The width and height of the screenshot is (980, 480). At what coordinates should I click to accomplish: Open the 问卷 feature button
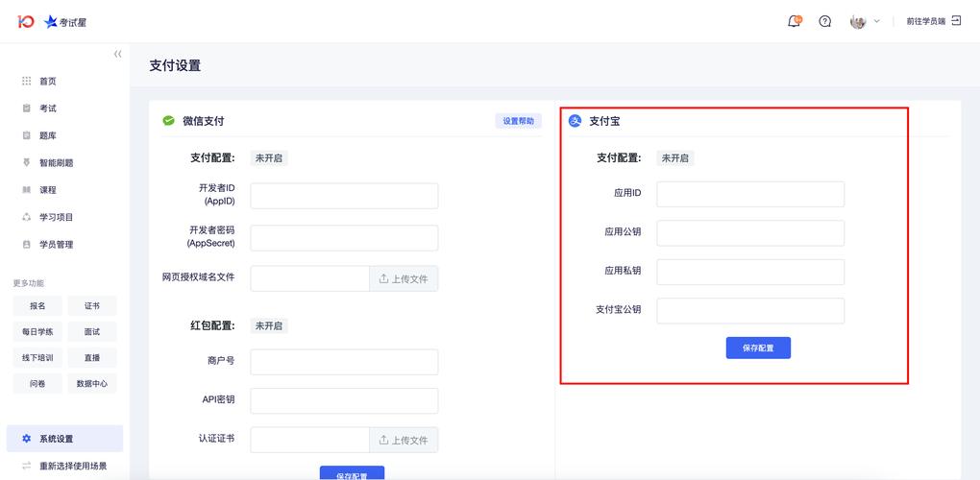[x=37, y=384]
